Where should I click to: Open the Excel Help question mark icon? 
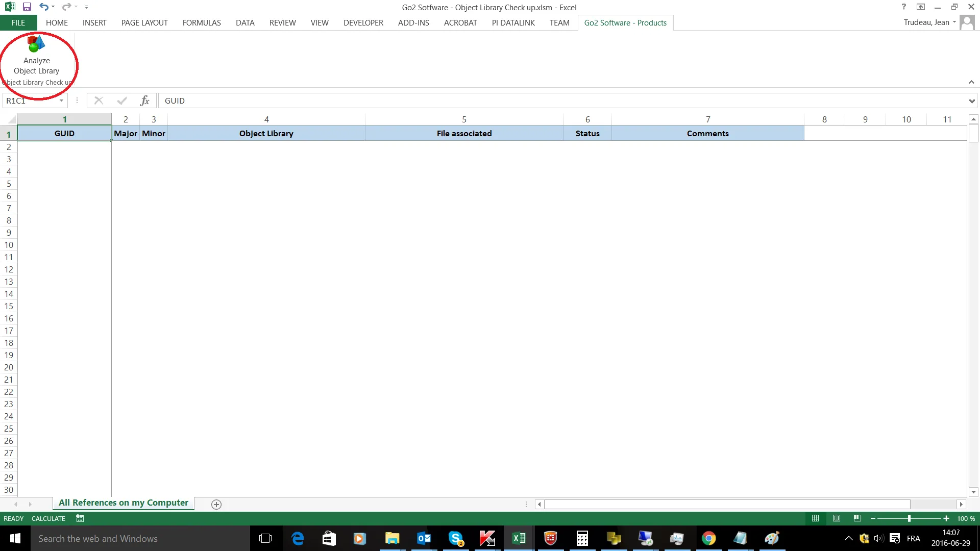click(904, 7)
